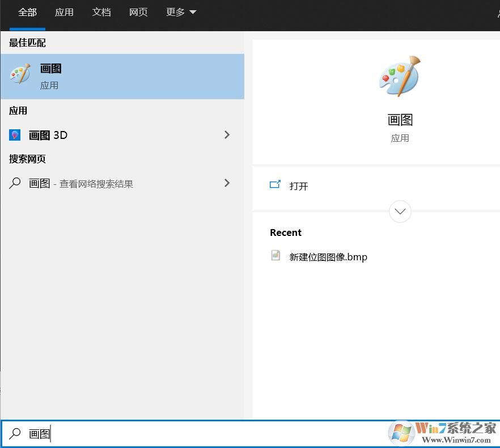The width and height of the screenshot is (500, 448).
Task: Click the 查看网络搜索结果 web search entry
Action: pos(95,184)
